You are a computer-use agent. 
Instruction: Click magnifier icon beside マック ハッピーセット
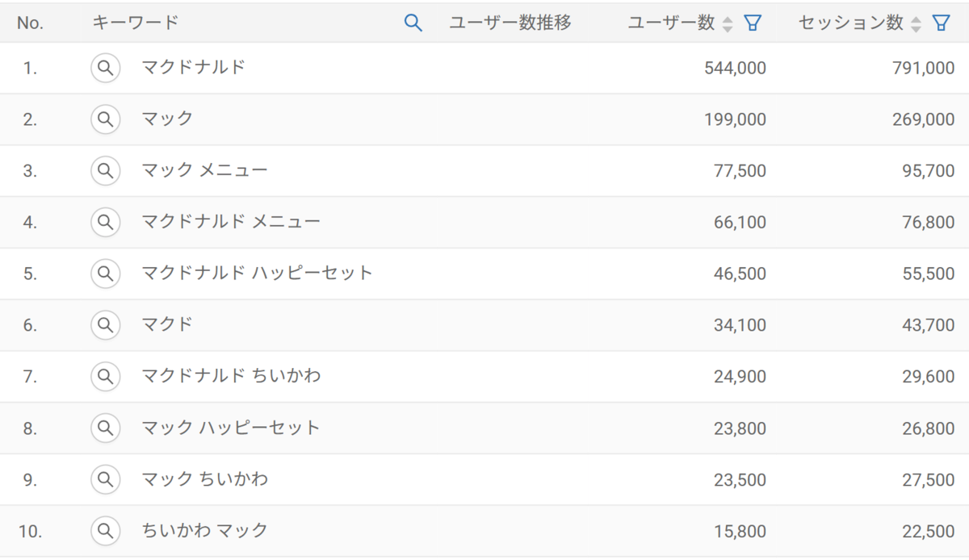point(105,428)
